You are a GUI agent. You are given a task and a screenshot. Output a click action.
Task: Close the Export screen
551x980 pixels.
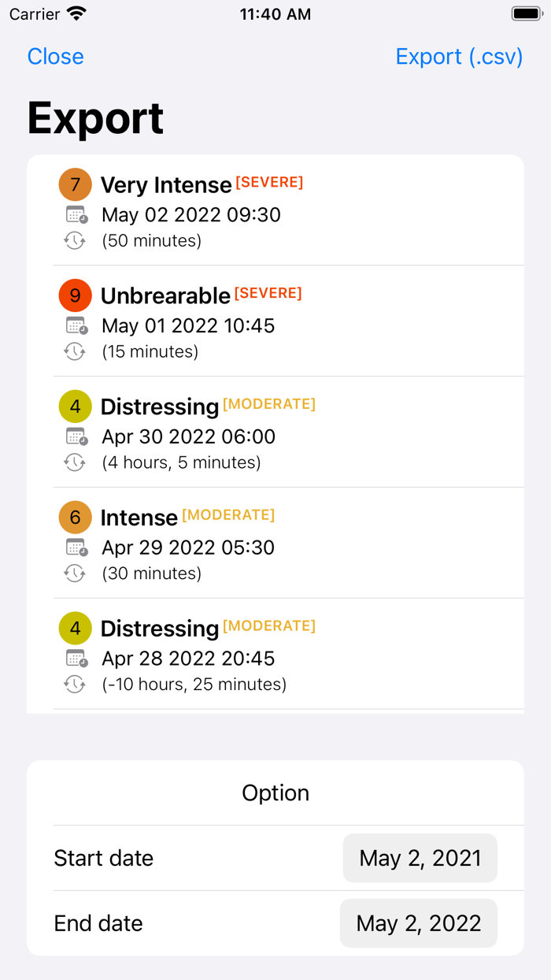point(55,57)
